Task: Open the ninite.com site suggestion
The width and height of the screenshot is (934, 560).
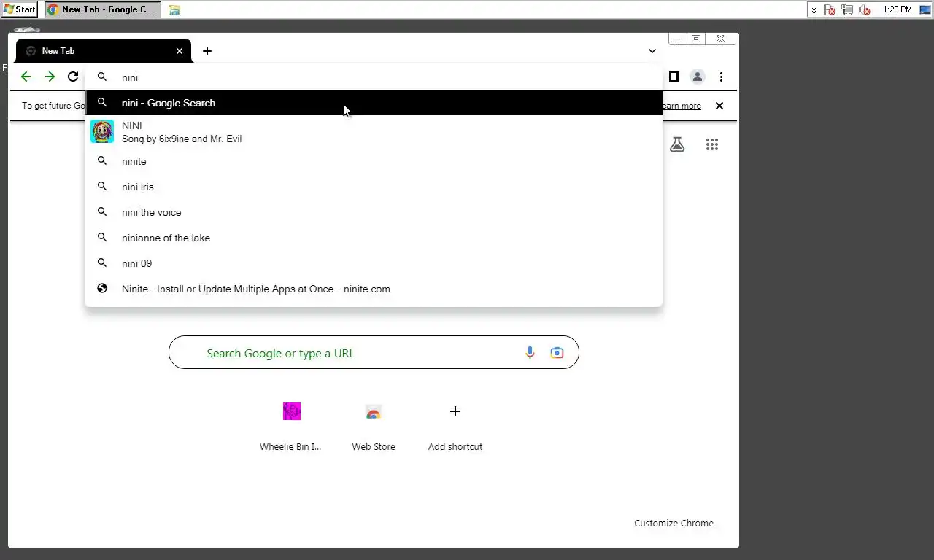Action: (x=374, y=289)
